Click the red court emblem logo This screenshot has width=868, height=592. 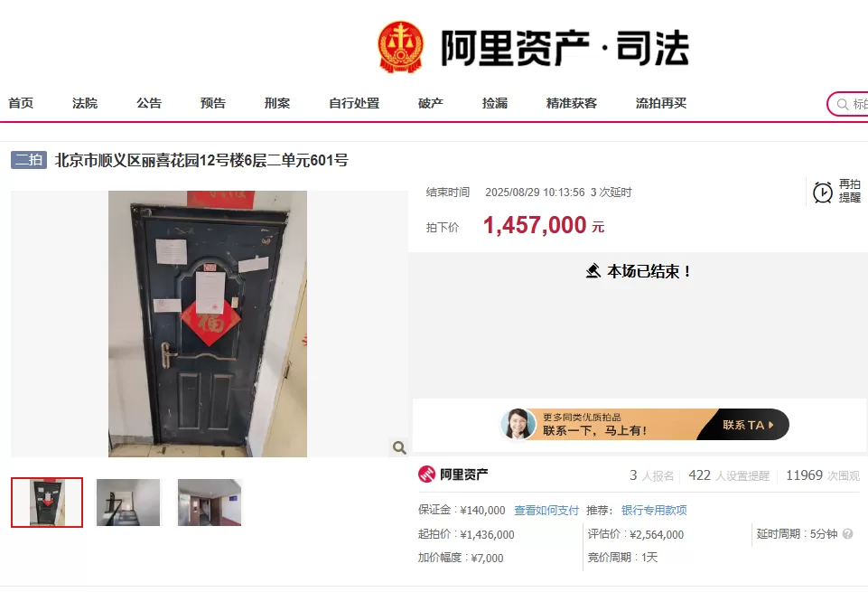400,47
